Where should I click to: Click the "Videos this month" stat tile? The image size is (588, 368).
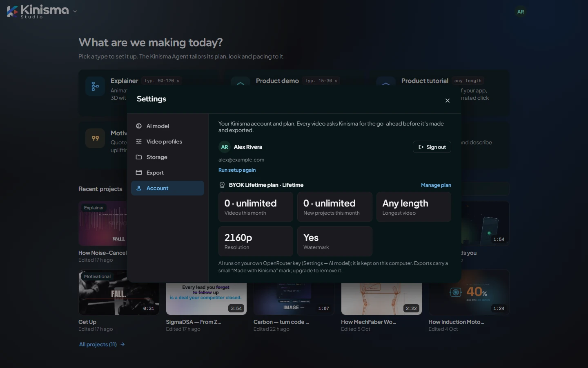coord(256,207)
